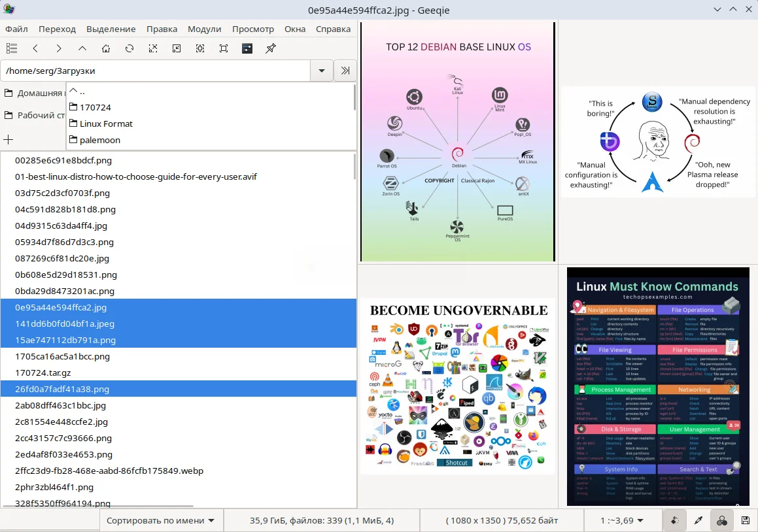Screen dimensions: 758x532
Task: Click the add bookmark plus button
Action: (x=9, y=140)
